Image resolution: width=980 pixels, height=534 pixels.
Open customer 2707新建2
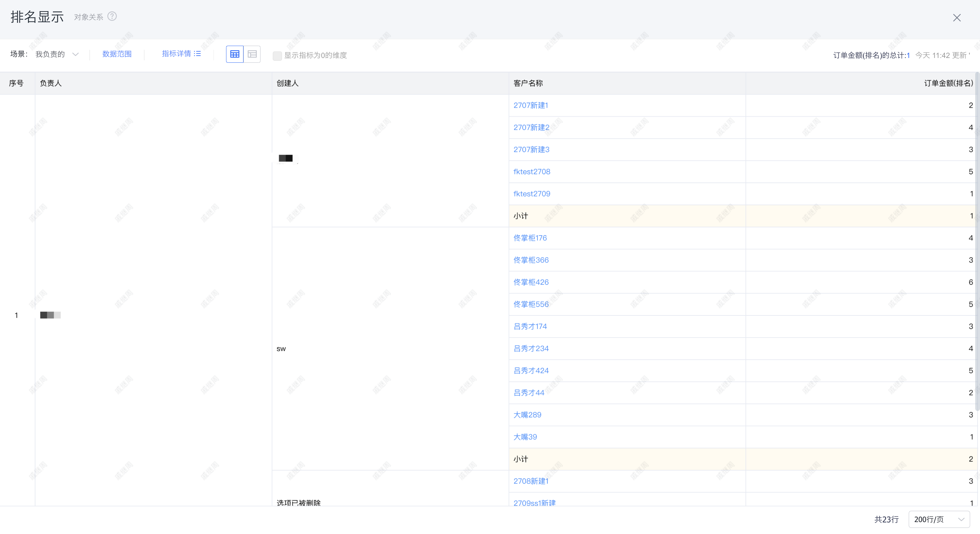tap(531, 128)
